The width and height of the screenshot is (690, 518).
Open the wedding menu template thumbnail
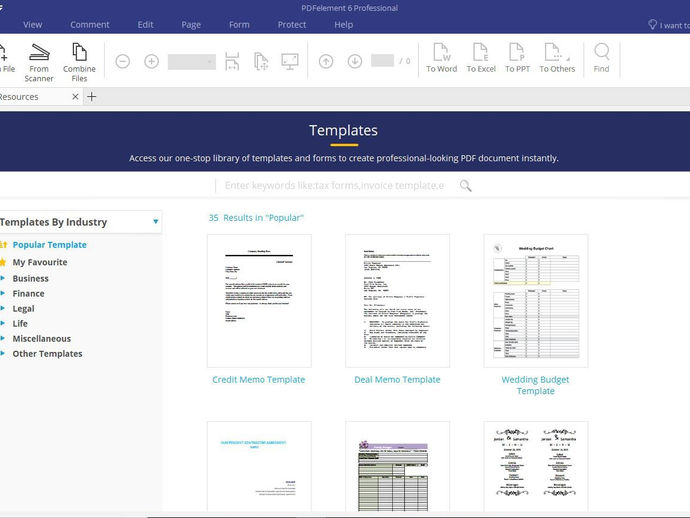[536, 467]
